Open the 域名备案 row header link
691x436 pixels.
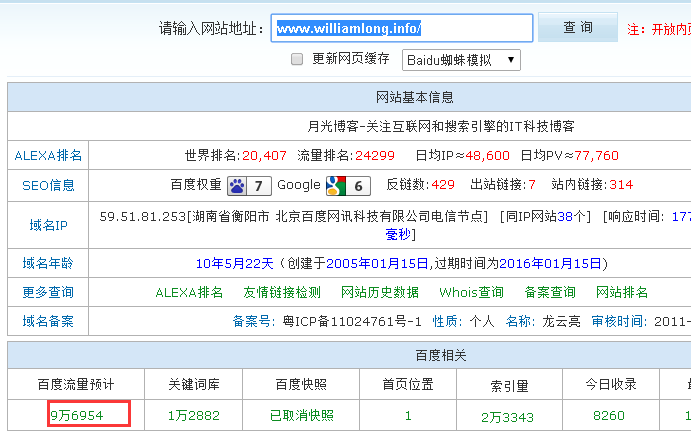[48, 321]
